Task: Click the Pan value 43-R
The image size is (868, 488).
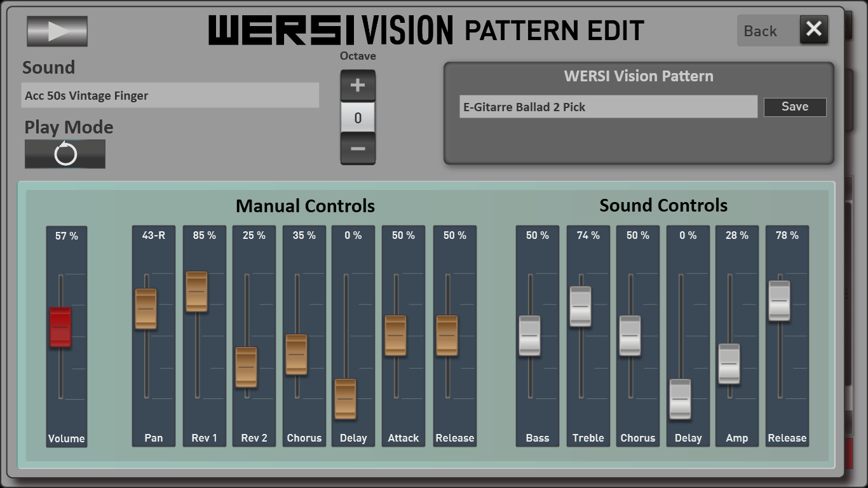Action: click(154, 235)
